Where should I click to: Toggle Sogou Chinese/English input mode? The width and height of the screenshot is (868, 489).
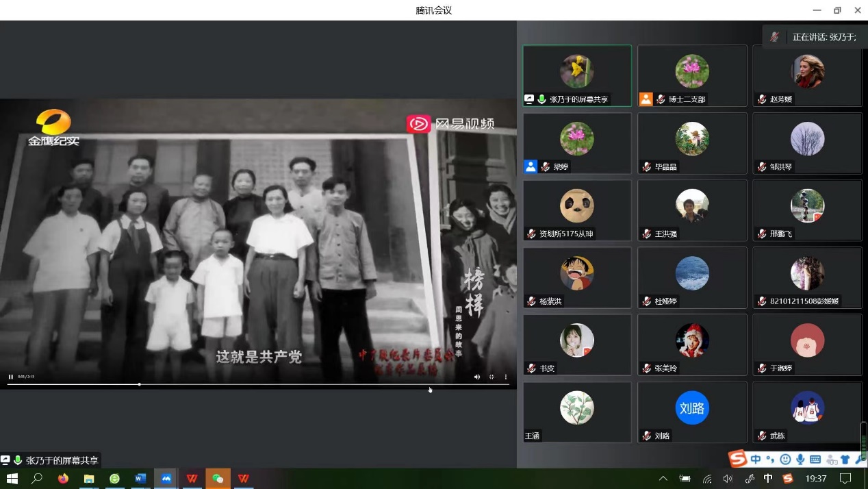(756, 459)
